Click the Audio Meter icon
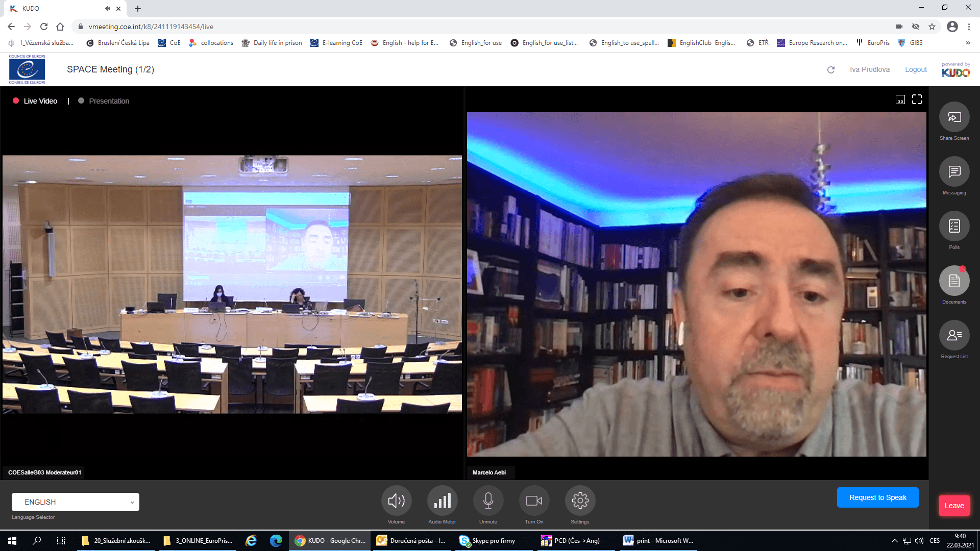The image size is (980, 551). 442,501
